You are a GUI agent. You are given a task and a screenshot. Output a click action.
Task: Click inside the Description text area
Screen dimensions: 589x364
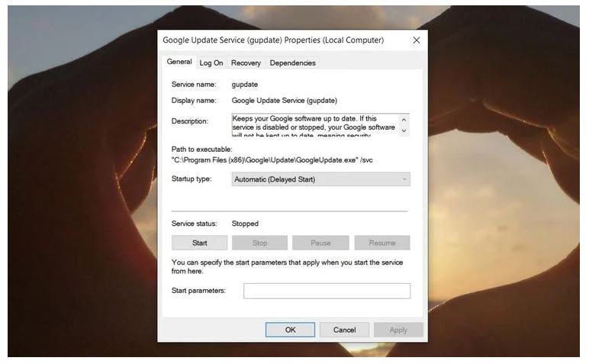click(314, 125)
